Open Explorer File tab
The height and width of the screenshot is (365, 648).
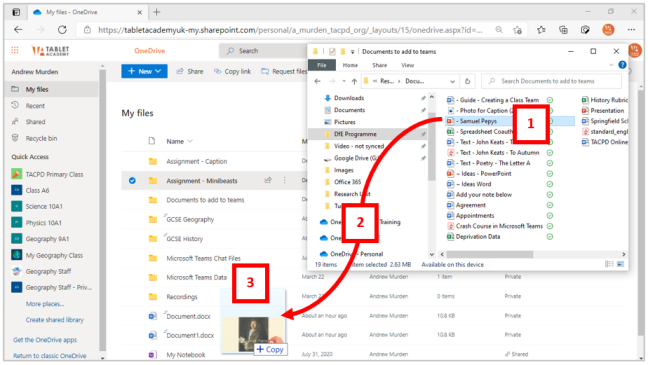point(322,65)
